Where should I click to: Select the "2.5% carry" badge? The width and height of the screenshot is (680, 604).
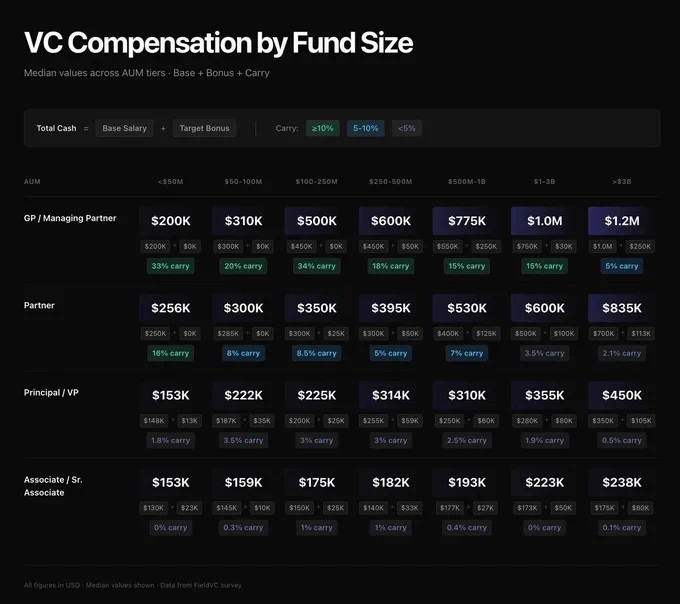(x=467, y=441)
